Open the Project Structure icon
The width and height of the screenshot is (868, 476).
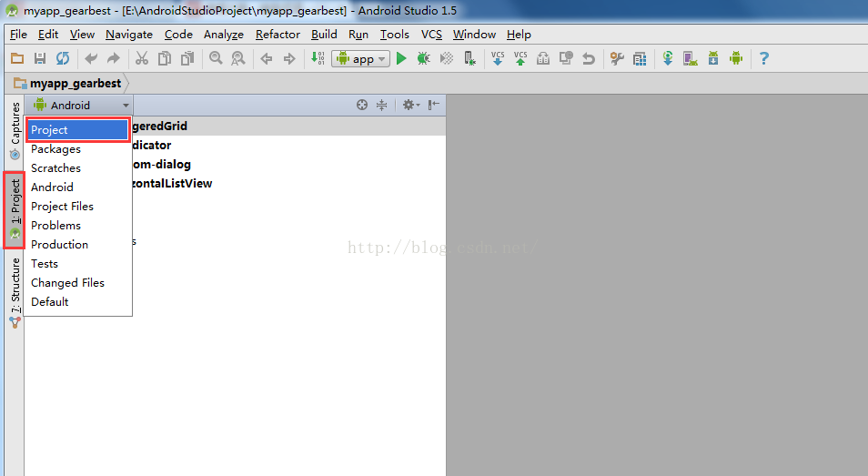coord(640,58)
